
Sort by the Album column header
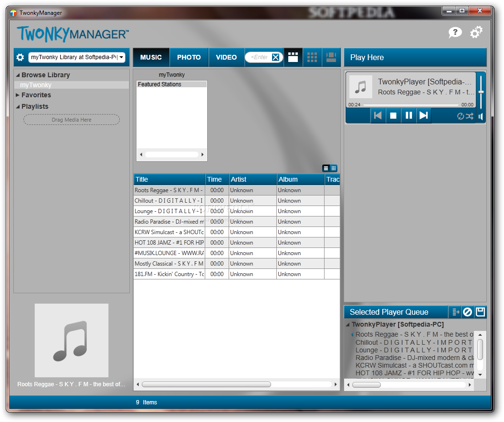pyautogui.click(x=301, y=179)
